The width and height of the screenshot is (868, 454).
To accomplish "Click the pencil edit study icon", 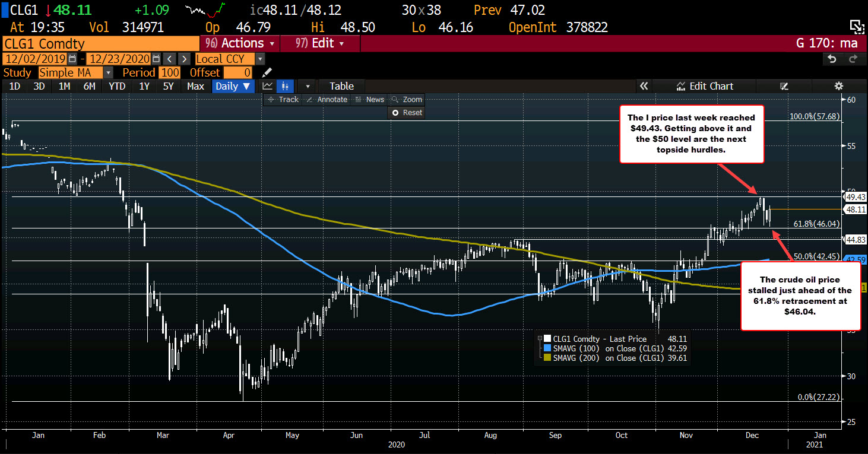I will coord(267,72).
